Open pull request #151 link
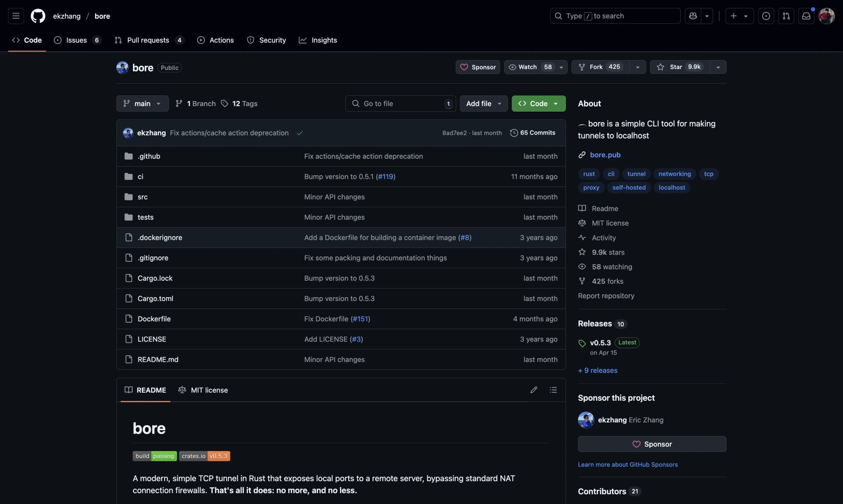 click(x=360, y=319)
